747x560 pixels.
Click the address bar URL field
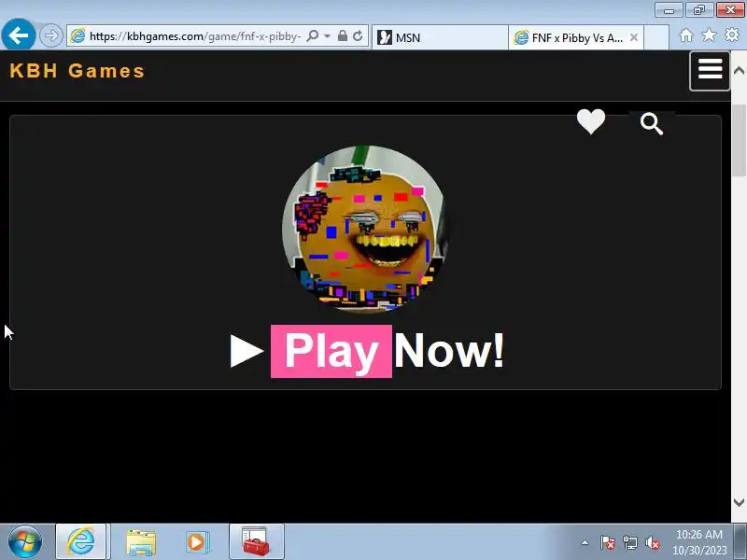tap(195, 36)
